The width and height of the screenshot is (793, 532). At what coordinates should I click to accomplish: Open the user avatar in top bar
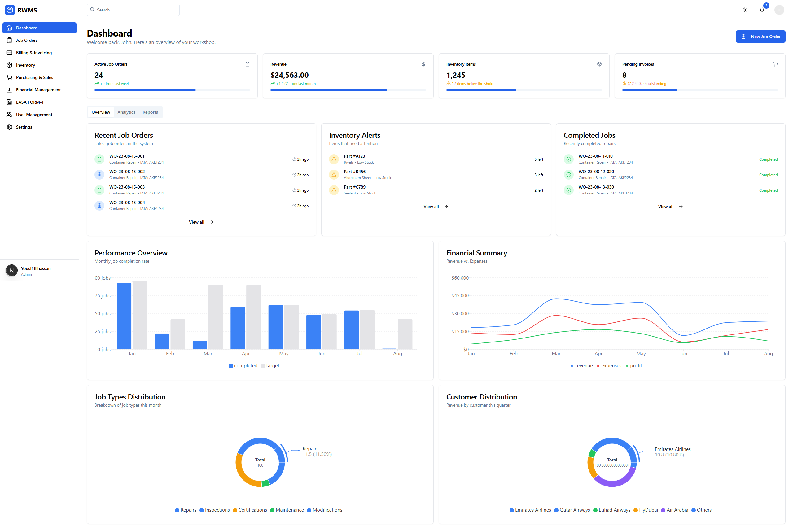point(779,10)
